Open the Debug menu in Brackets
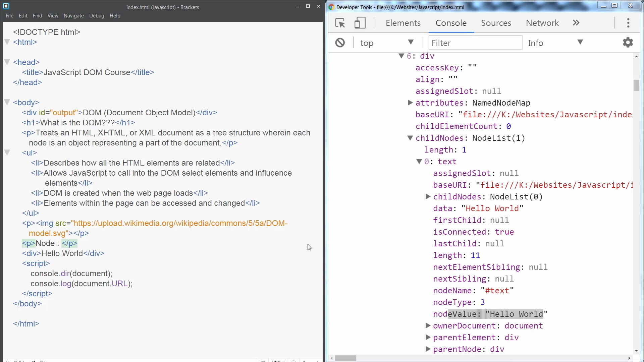Screen dimensions: 644x362 pyautogui.click(x=97, y=16)
